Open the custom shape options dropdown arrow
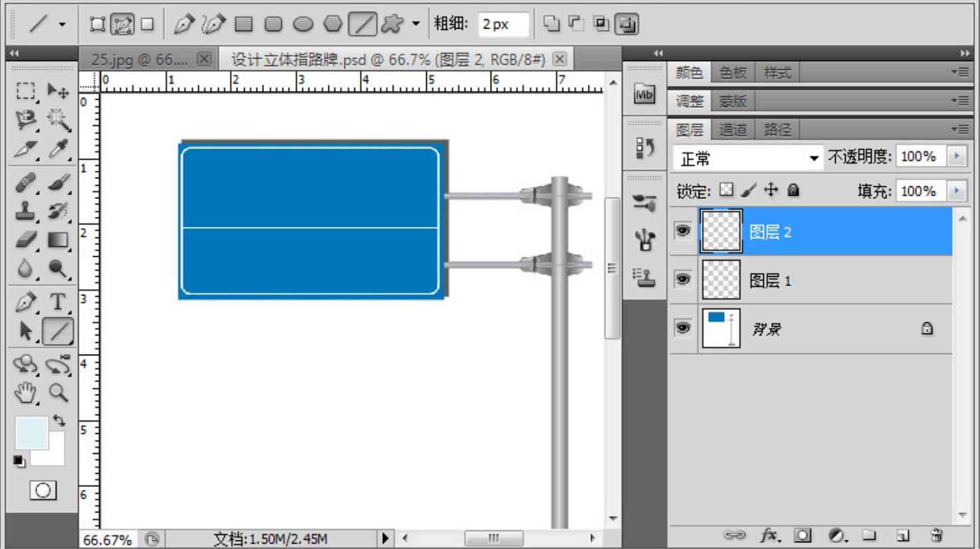Screen dimensions: 980x549 click(416, 24)
